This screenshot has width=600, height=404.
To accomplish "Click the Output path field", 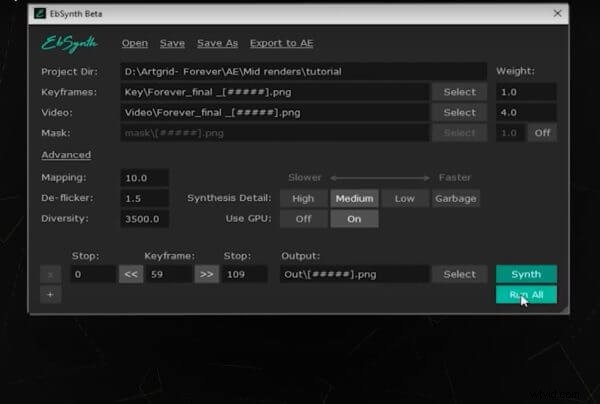I will click(x=356, y=274).
